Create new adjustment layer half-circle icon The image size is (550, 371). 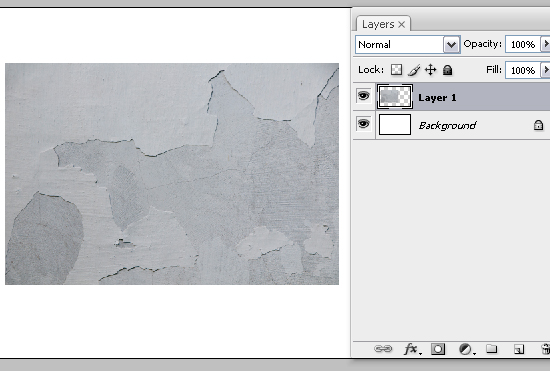coord(466,349)
